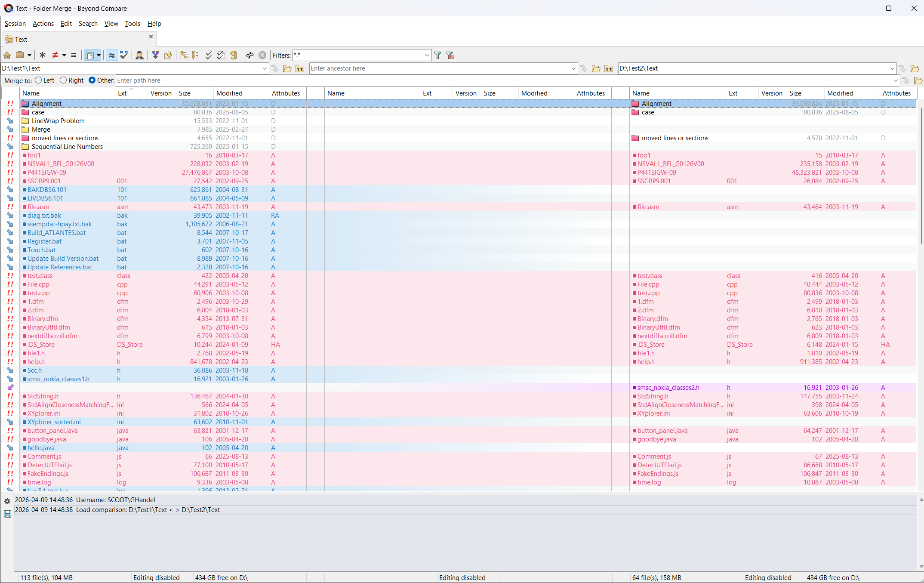Click the Collapse All folders icon
This screenshot has height=583, width=924.
(196, 55)
